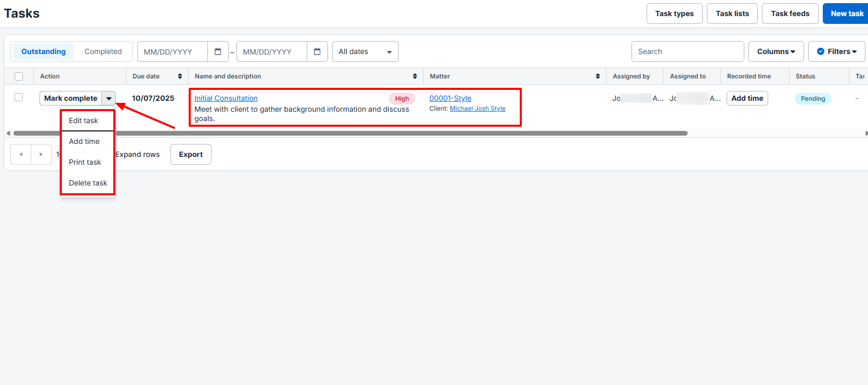Go to previous page arrow
Viewport: 868px width, 385px height.
(x=21, y=154)
